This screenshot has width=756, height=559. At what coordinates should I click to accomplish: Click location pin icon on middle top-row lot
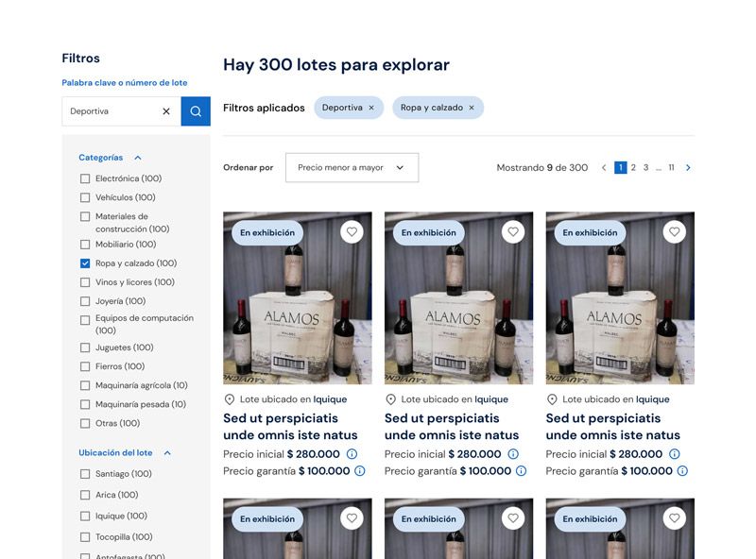click(x=391, y=399)
